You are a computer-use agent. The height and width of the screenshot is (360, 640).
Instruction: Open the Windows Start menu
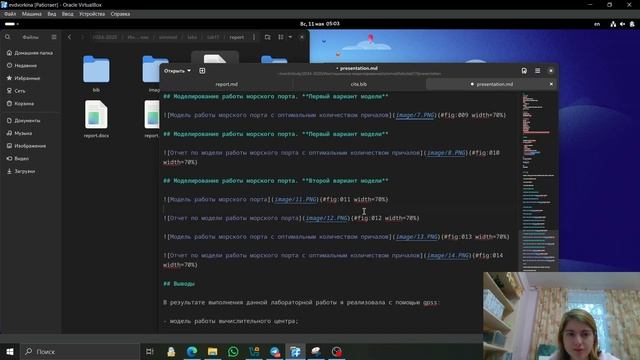(x=10, y=351)
